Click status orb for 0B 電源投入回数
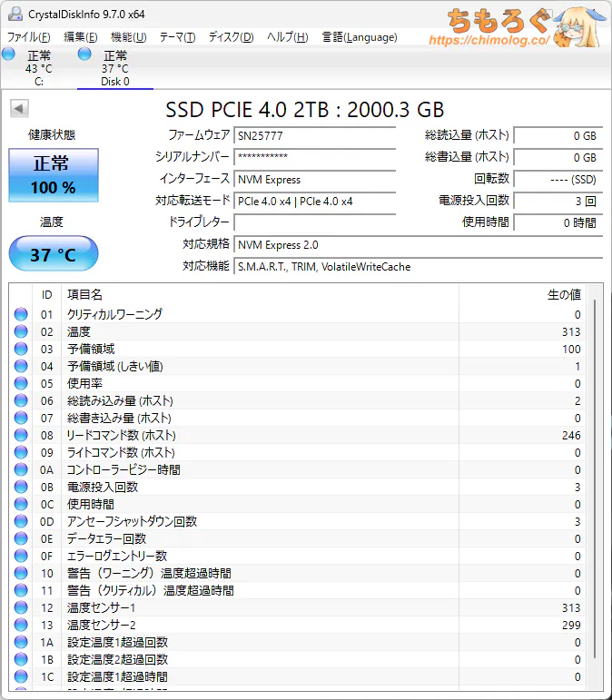Screen dimensions: 612x700 click(x=21, y=487)
